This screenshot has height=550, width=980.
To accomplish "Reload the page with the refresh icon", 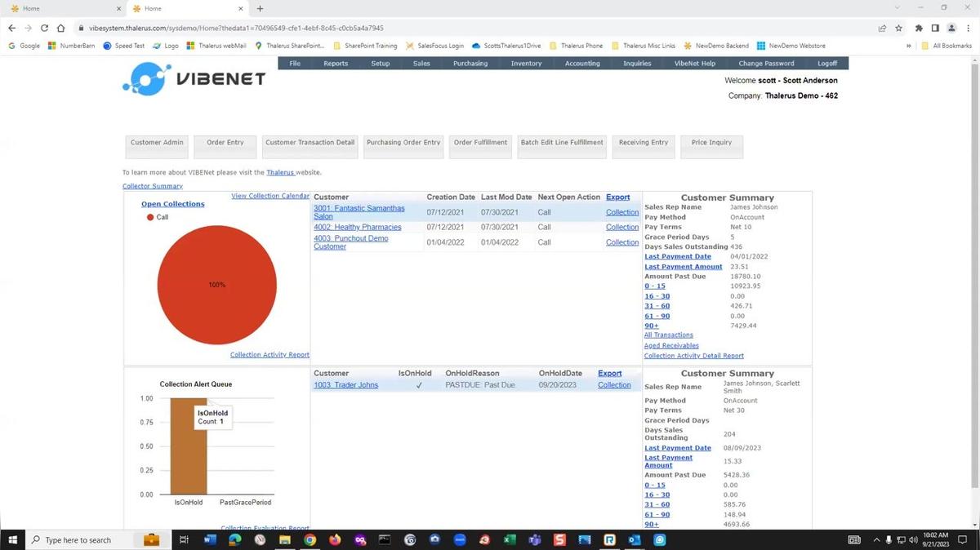I will tap(44, 27).
